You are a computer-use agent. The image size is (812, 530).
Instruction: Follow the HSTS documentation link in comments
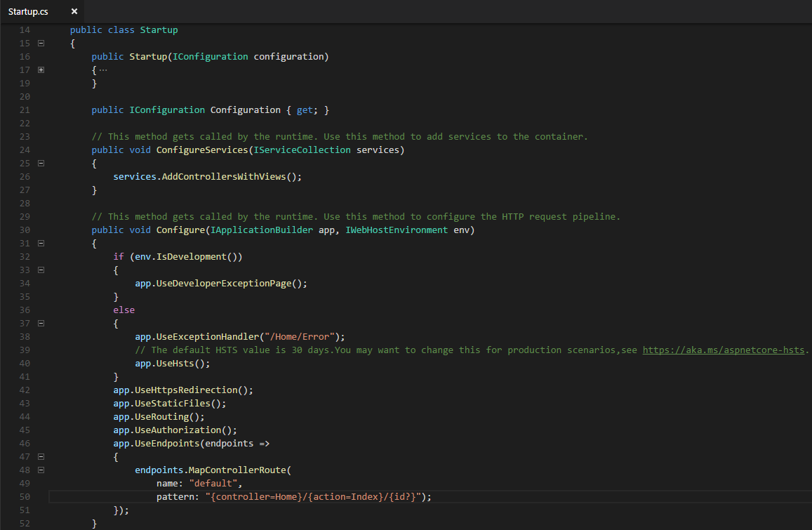click(724, 350)
